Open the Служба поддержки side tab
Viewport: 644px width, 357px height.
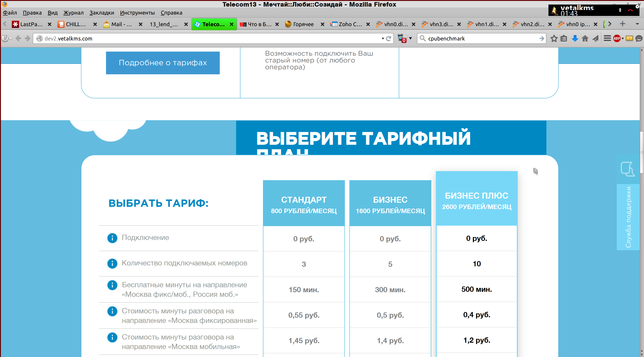pyautogui.click(x=628, y=217)
